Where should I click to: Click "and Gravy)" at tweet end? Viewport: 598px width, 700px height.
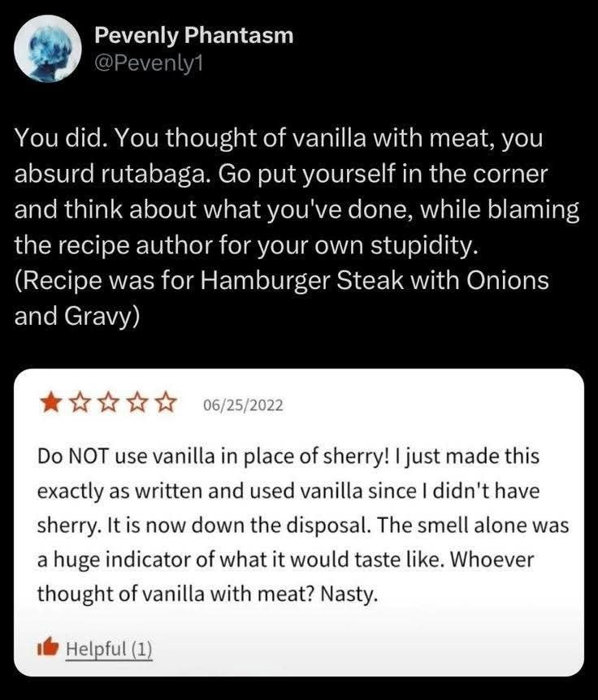click(77, 317)
